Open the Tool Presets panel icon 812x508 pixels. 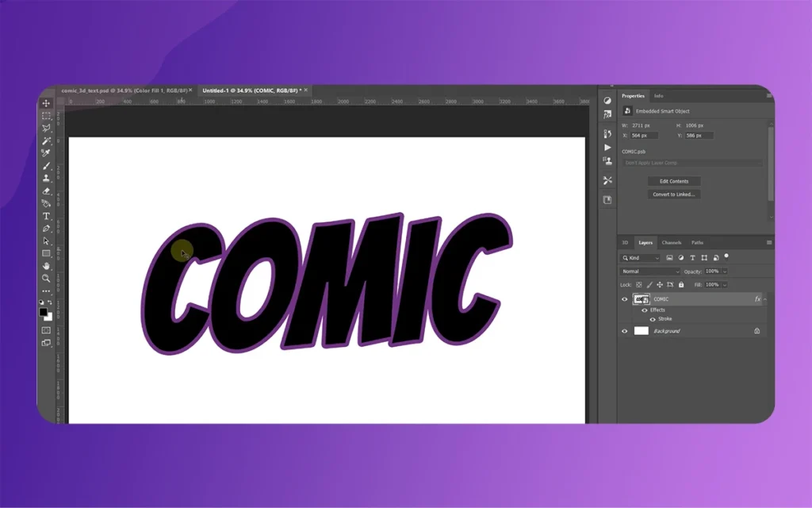[x=607, y=180]
